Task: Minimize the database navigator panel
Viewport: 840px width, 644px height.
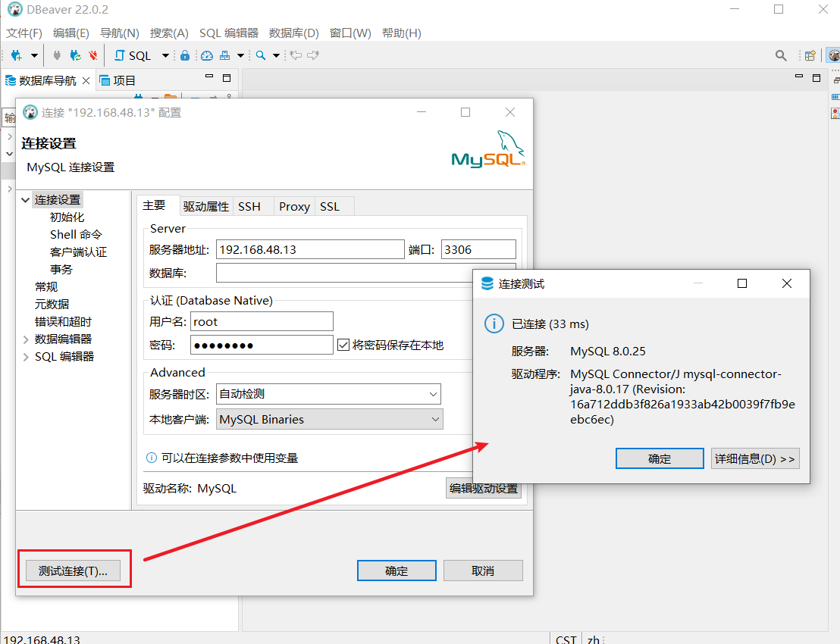Action: (x=209, y=77)
